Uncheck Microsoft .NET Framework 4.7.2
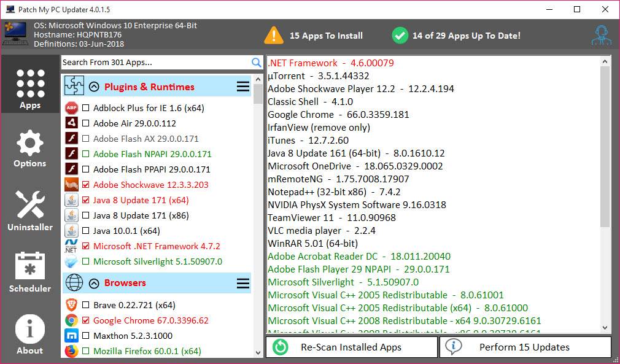 click(x=86, y=246)
